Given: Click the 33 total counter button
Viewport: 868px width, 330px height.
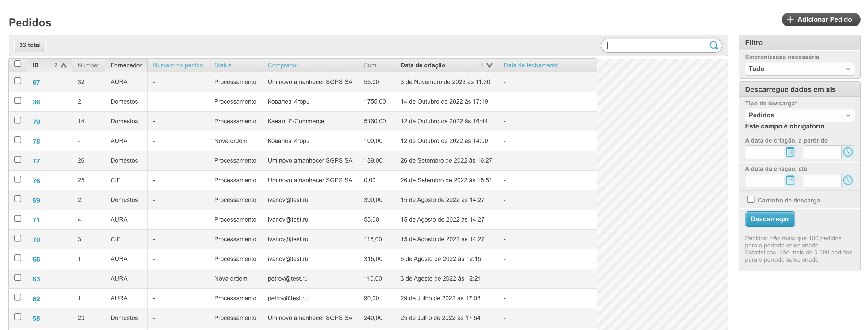Looking at the screenshot, I should click(x=30, y=45).
